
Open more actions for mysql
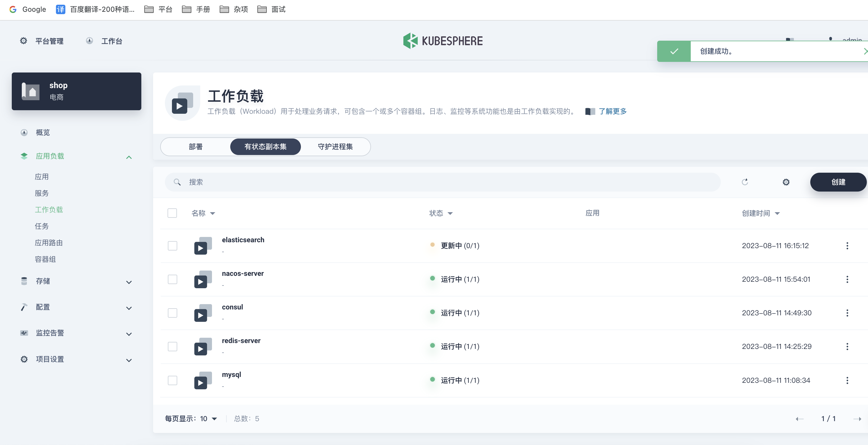coord(847,380)
